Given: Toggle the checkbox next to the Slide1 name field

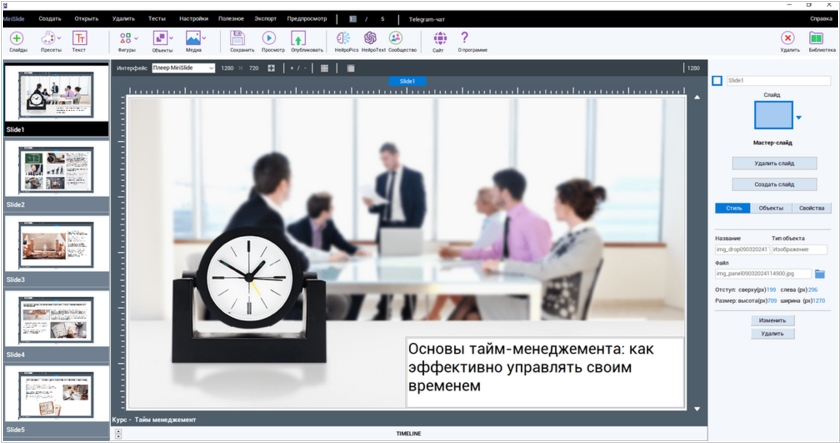Looking at the screenshot, I should click(x=717, y=80).
